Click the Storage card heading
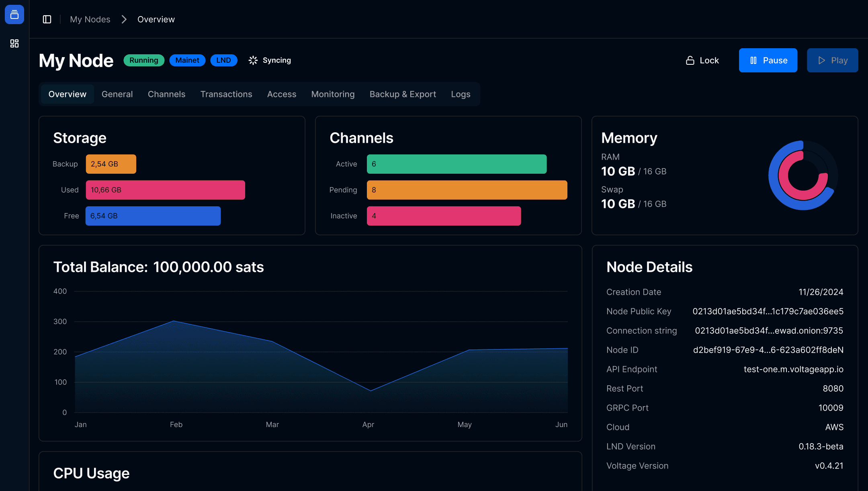Screen dimensions: 868x491 80,138
